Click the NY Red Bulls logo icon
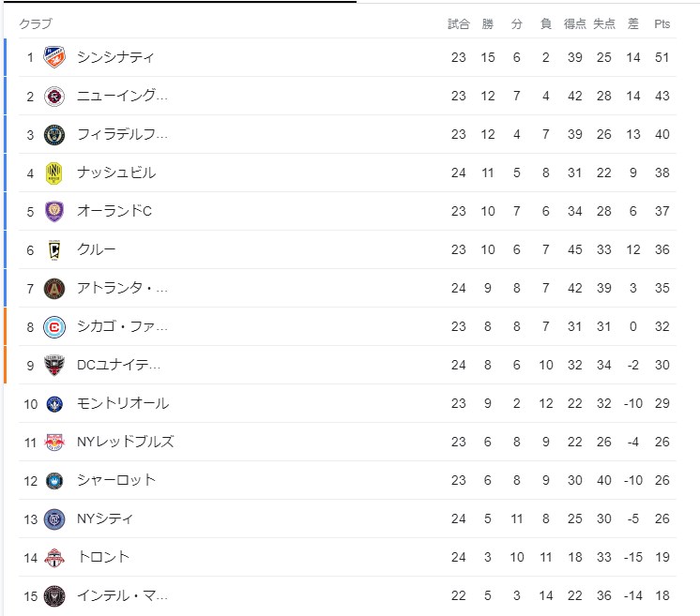700x616 pixels. (x=54, y=442)
